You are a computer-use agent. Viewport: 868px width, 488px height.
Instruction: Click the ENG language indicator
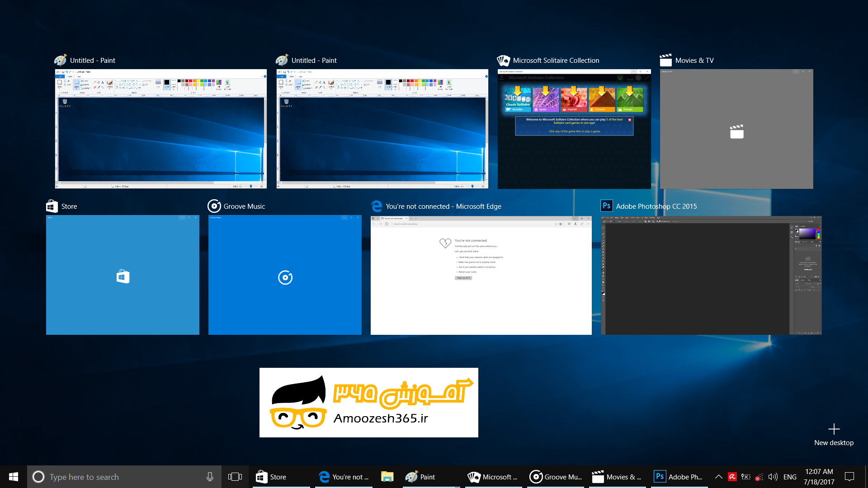click(x=790, y=477)
